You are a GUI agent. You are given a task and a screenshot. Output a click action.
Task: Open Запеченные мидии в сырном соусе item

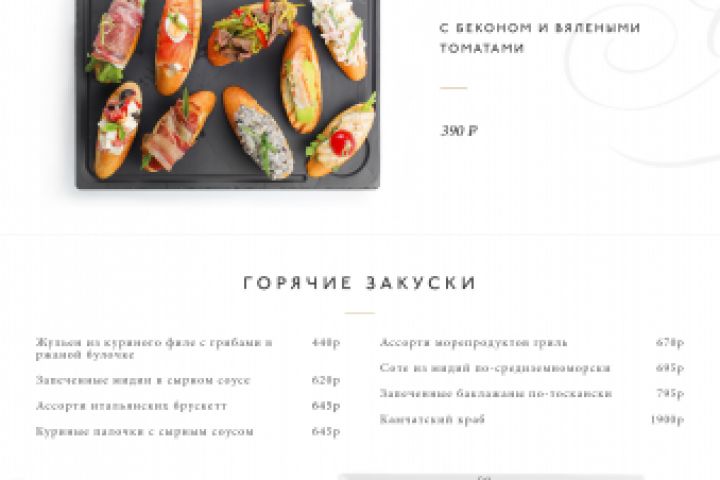coord(143,380)
